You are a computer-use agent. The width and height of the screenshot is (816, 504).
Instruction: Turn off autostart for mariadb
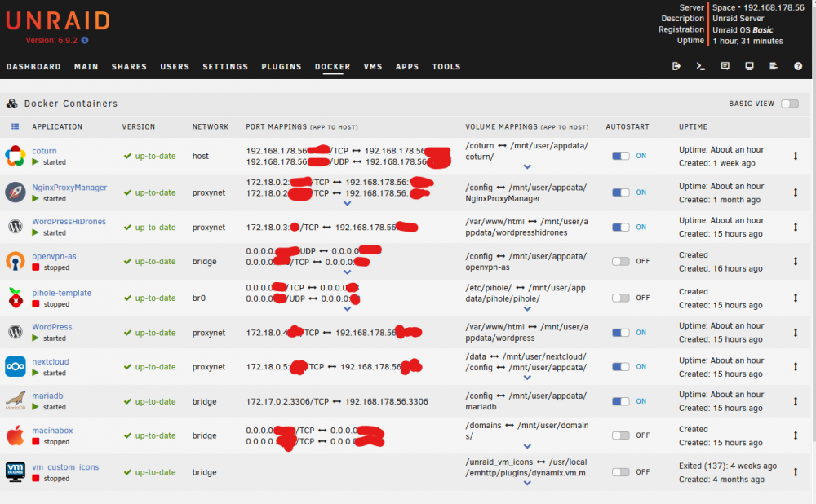pyautogui.click(x=620, y=401)
